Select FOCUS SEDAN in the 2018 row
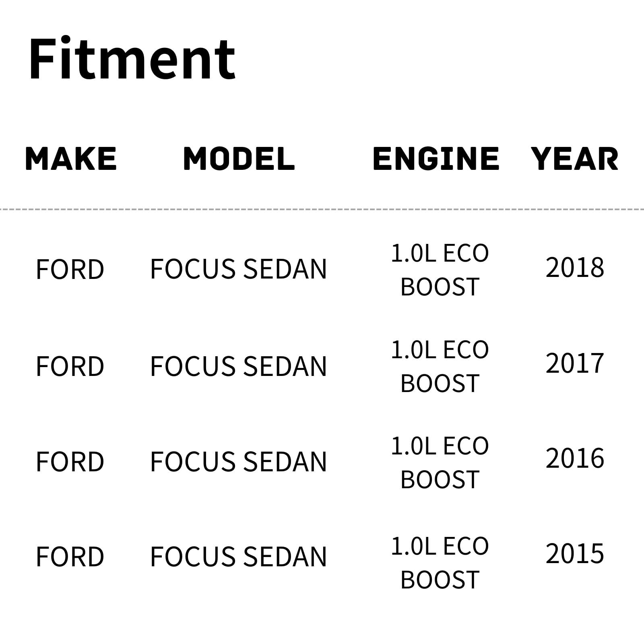This screenshot has height=644, width=644. point(238,269)
